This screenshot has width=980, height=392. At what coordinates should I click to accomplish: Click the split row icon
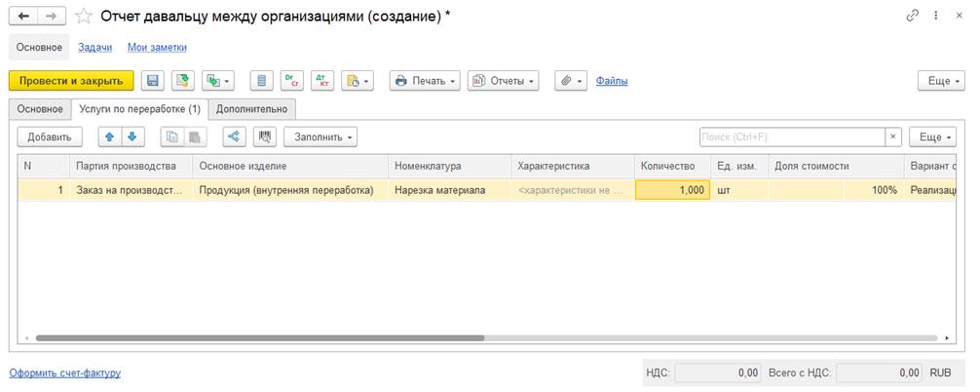click(x=234, y=137)
